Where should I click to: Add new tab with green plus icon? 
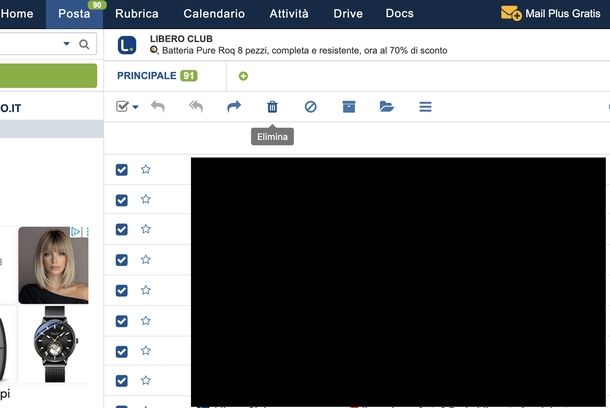click(x=243, y=76)
